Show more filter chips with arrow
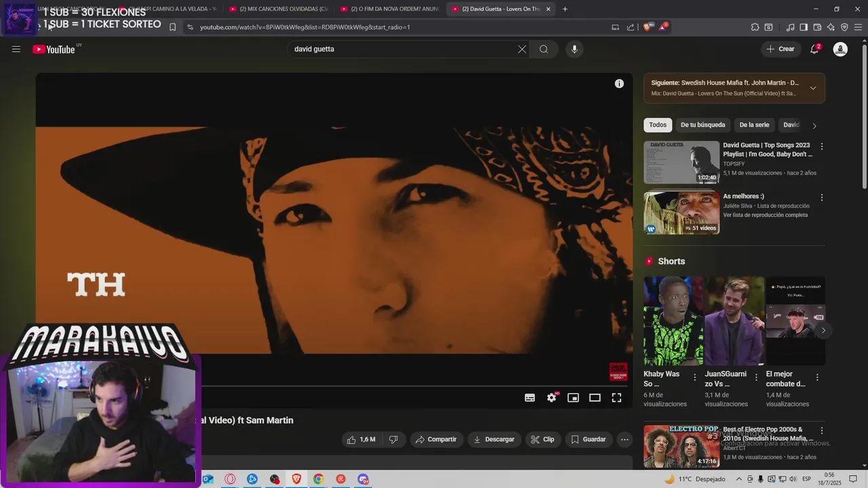 (814, 125)
